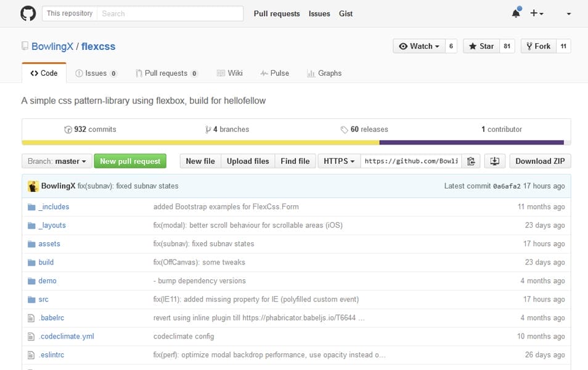Viewport: 588px width, 370px height.
Task: Fork the flexcss repository
Action: tap(539, 46)
